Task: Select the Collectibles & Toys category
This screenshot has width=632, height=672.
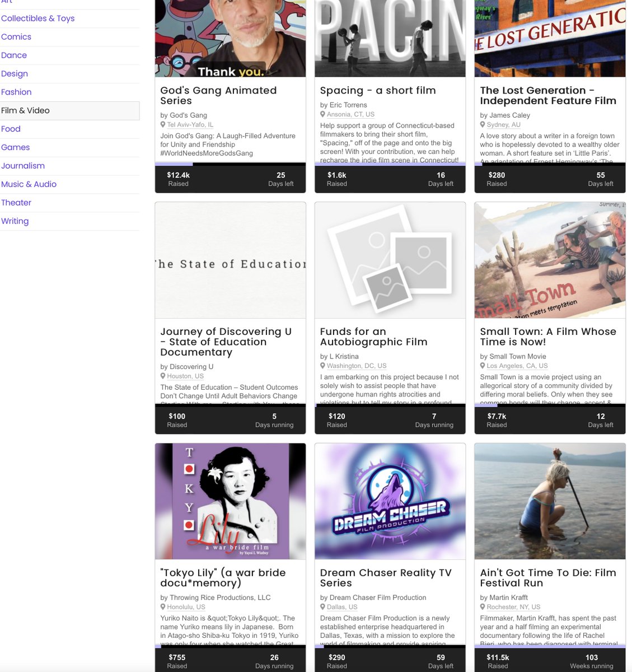Action: coord(38,18)
